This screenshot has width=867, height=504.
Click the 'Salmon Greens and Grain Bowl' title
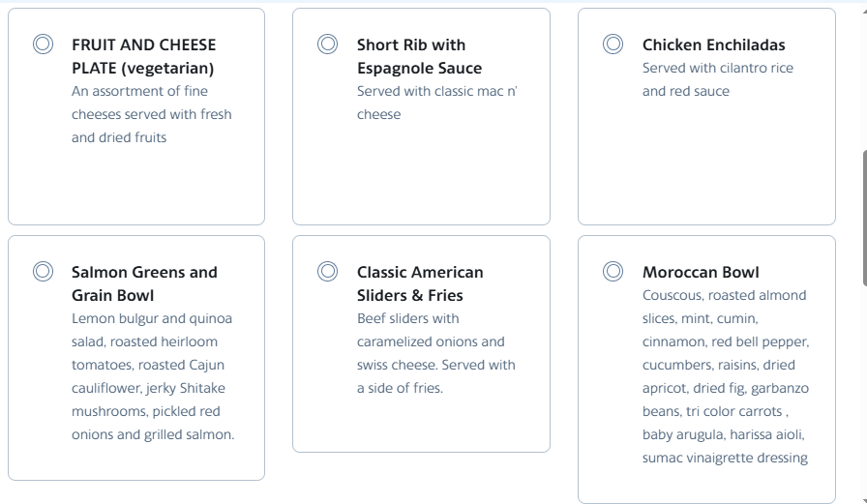click(144, 283)
